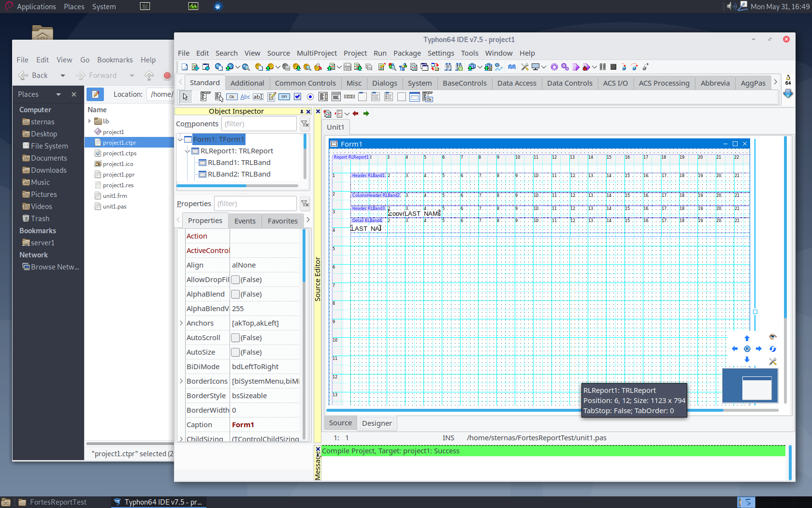Pick the TLabel (Abc) component icon
812x508 pixels.
tap(245, 97)
